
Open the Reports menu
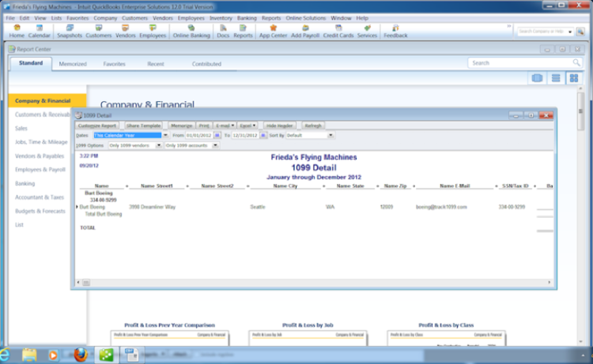tap(271, 17)
